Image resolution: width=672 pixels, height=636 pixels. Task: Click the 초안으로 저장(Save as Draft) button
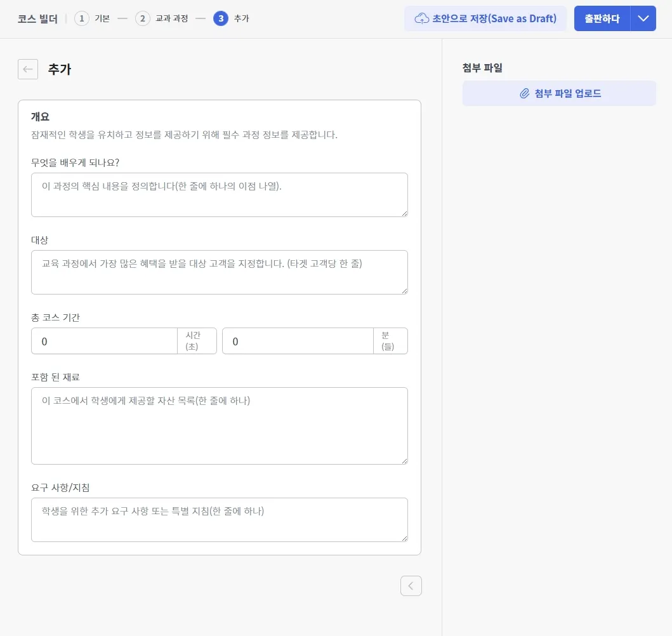485,18
